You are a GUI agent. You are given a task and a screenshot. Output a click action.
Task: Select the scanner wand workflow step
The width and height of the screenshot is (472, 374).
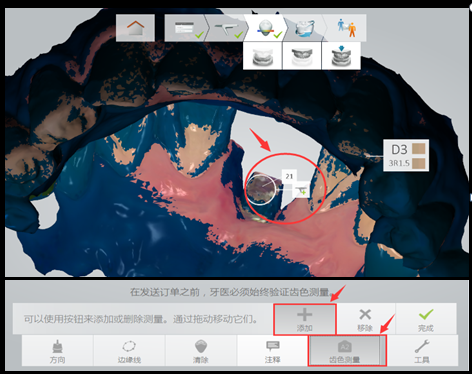(227, 28)
